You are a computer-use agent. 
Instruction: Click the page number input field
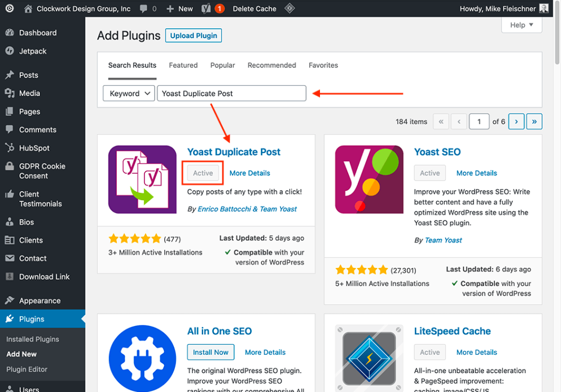tap(479, 121)
